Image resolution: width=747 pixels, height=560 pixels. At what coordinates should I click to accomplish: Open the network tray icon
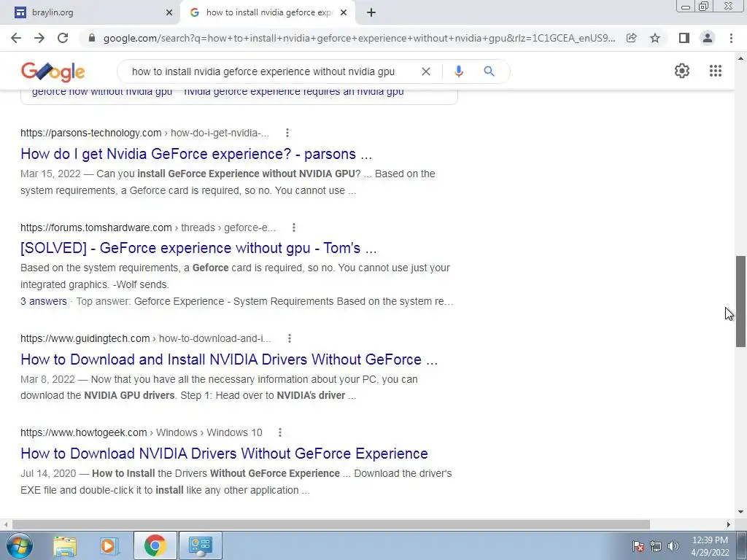[x=656, y=546]
